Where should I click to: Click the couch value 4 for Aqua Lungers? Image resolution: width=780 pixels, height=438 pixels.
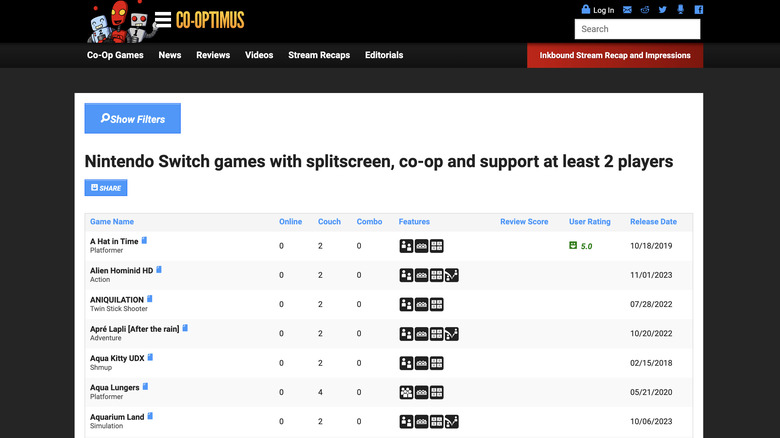[x=320, y=392]
